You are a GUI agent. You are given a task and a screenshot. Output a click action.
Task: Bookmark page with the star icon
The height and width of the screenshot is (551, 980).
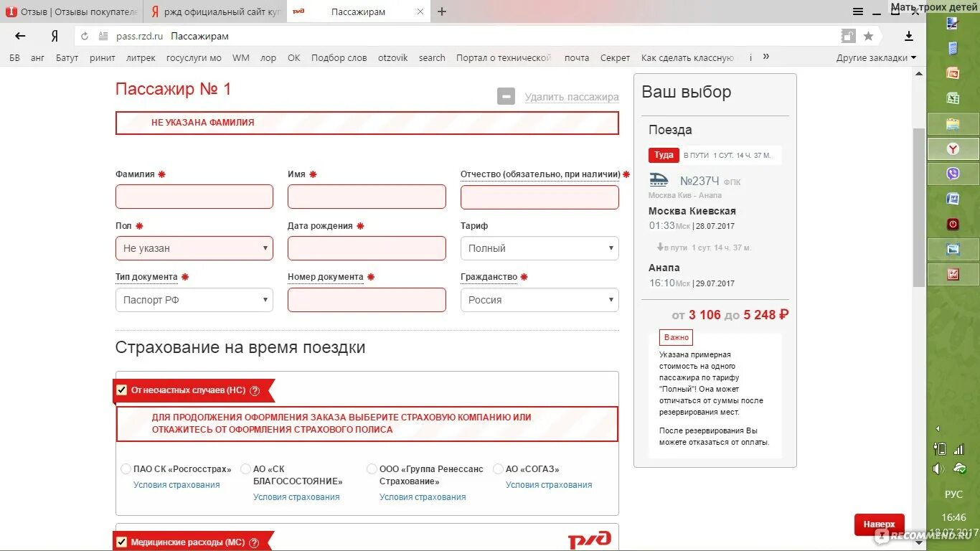pyautogui.click(x=868, y=36)
